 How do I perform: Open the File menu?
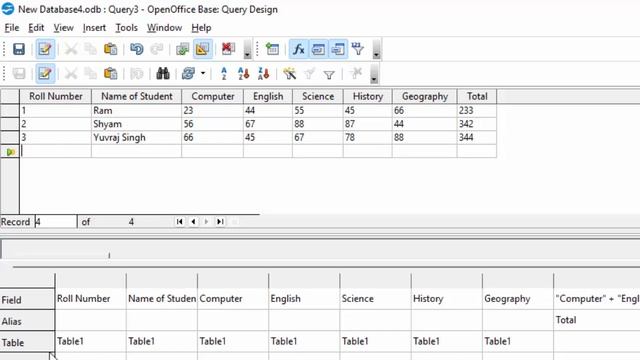pyautogui.click(x=12, y=28)
